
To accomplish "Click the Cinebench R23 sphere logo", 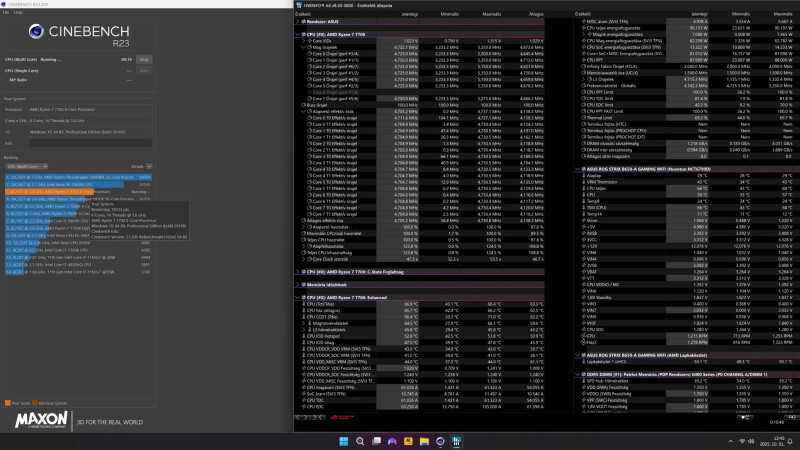I will point(36,32).
